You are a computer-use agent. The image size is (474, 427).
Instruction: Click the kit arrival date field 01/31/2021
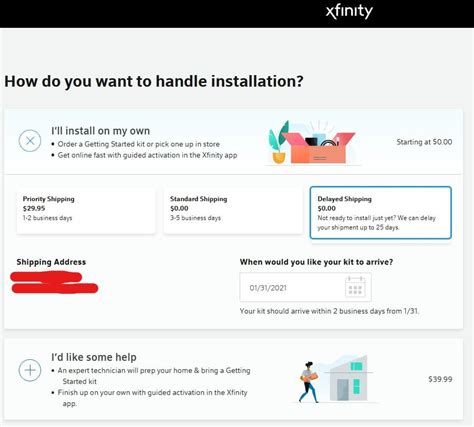pos(305,287)
